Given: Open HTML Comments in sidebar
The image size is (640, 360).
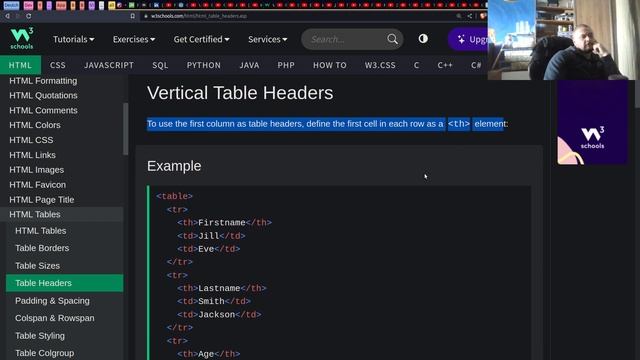Looking at the screenshot, I should tap(43, 111).
